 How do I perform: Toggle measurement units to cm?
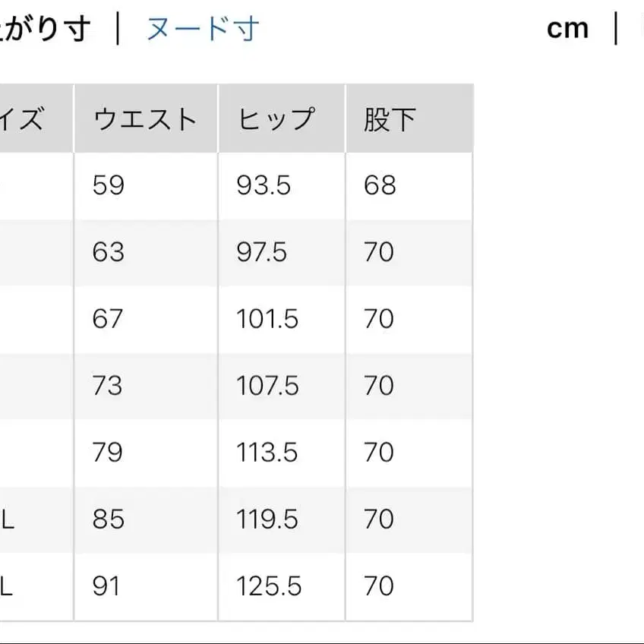(x=568, y=28)
